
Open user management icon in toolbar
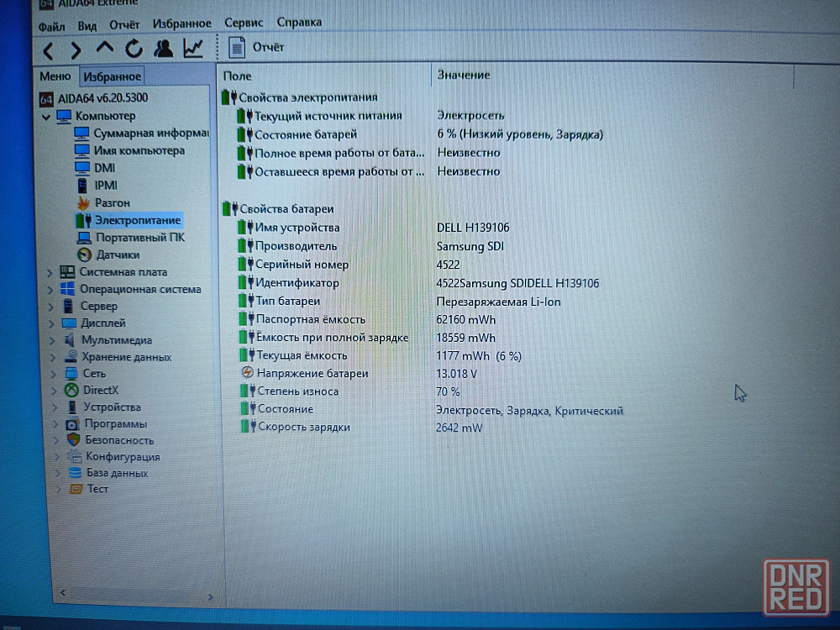164,48
